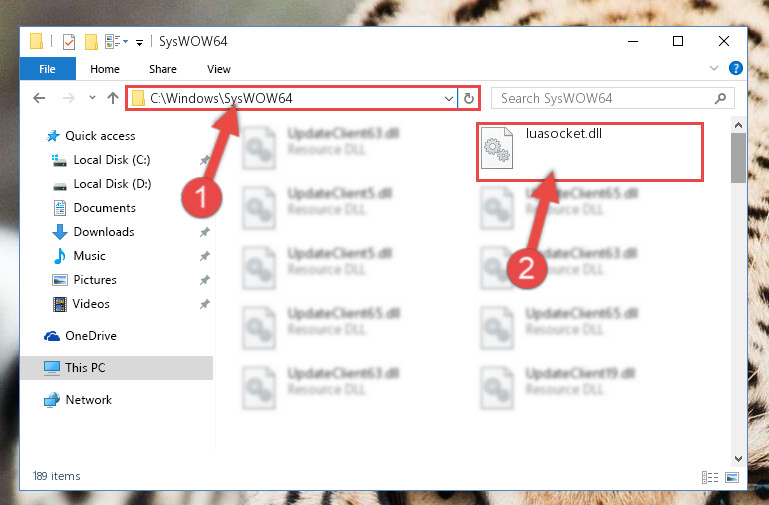Click the New folder icon in title bar
The image size is (769, 505).
(91, 42)
